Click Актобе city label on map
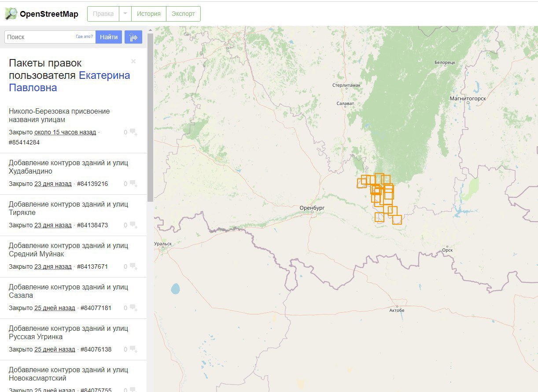538x392 pixels. coord(397,310)
